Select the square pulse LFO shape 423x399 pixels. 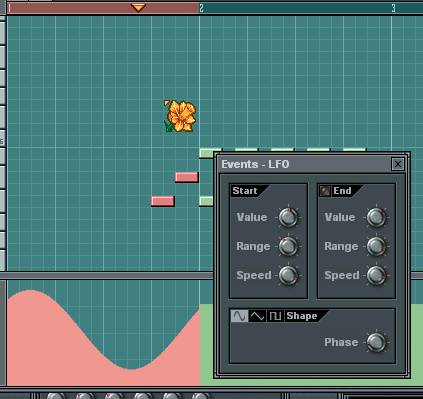pos(275,316)
